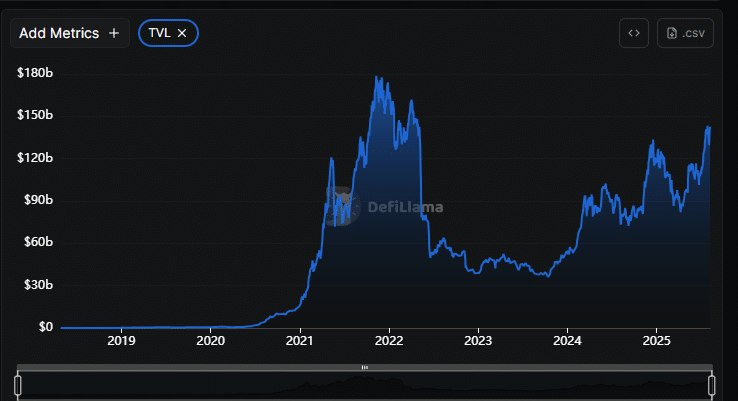Screen dimensions: 738x401
Task: Click the 2019 label on the x-axis
Action: (x=121, y=340)
